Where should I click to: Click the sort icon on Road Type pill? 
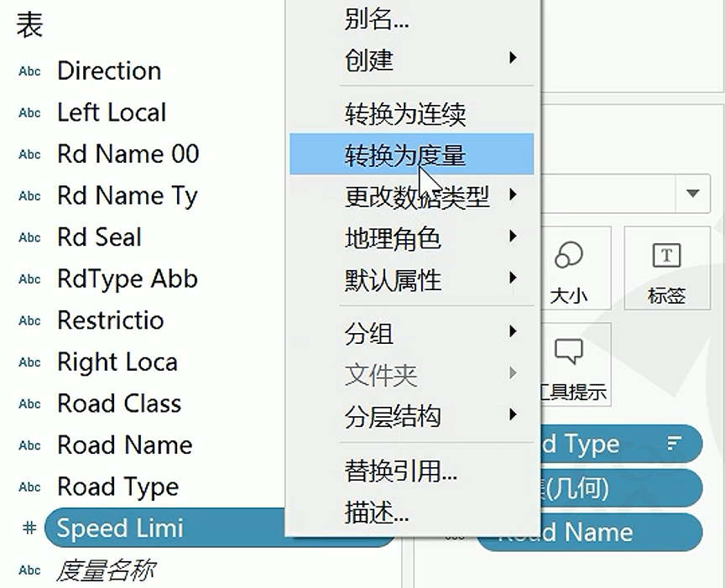(x=675, y=444)
